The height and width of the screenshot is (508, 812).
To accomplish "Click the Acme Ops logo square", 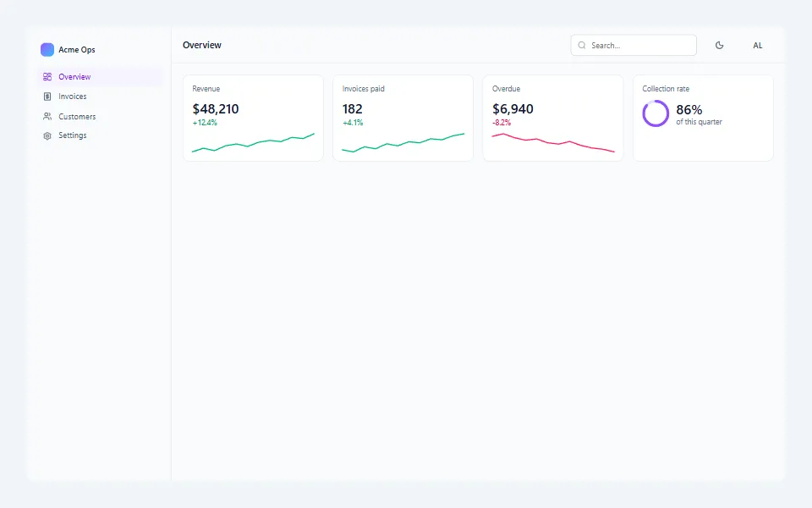I will pos(47,50).
